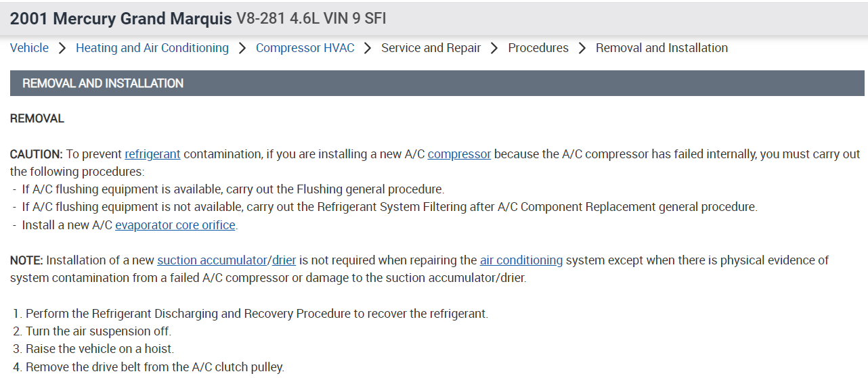Open the refrigerant hyperlink in the caution

(x=152, y=154)
